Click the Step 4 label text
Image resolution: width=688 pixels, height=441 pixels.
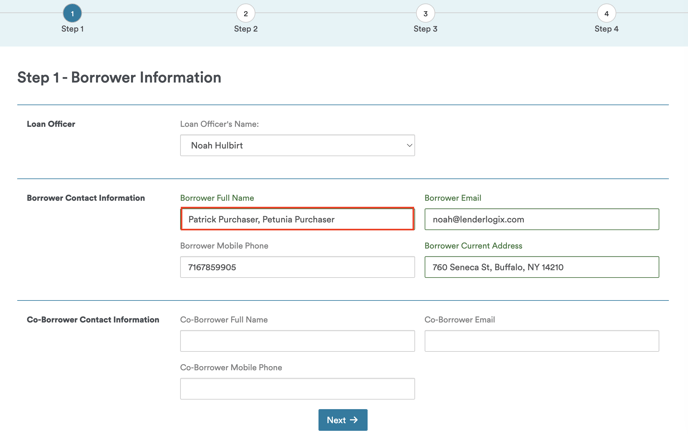pos(606,29)
